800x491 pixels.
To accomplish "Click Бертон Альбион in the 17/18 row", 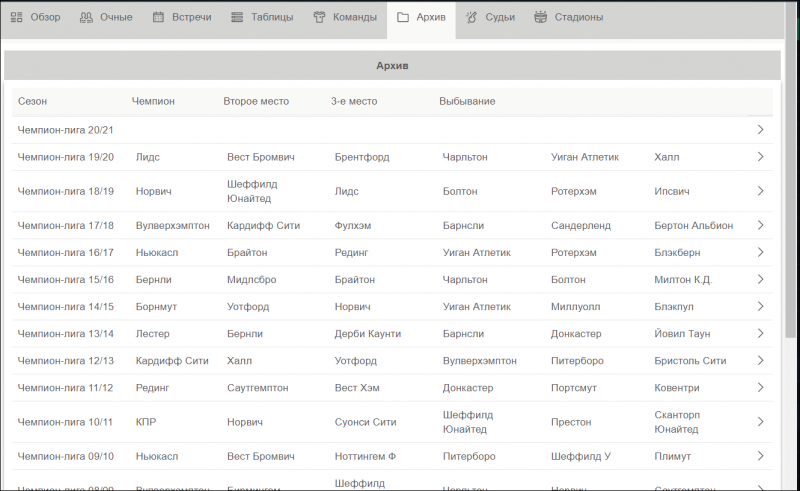I will click(x=694, y=226).
